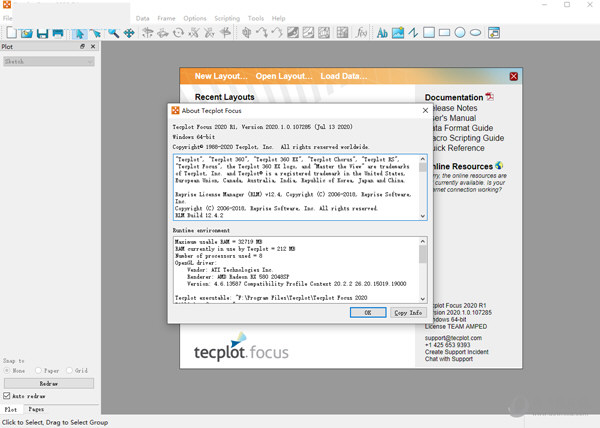
Task: Open the Macro Scripting Guide link
Action: pyautogui.click(x=468, y=138)
